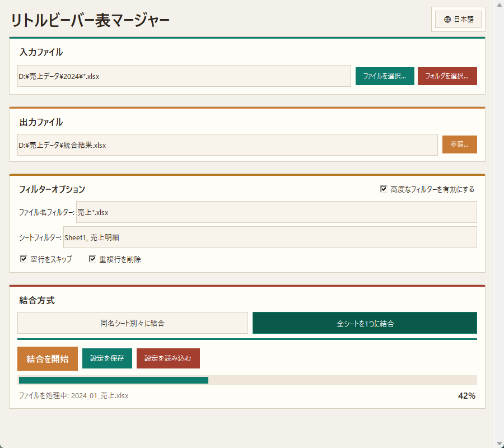Click the ファイル名フィルター input field
504x448 pixels.
click(277, 212)
